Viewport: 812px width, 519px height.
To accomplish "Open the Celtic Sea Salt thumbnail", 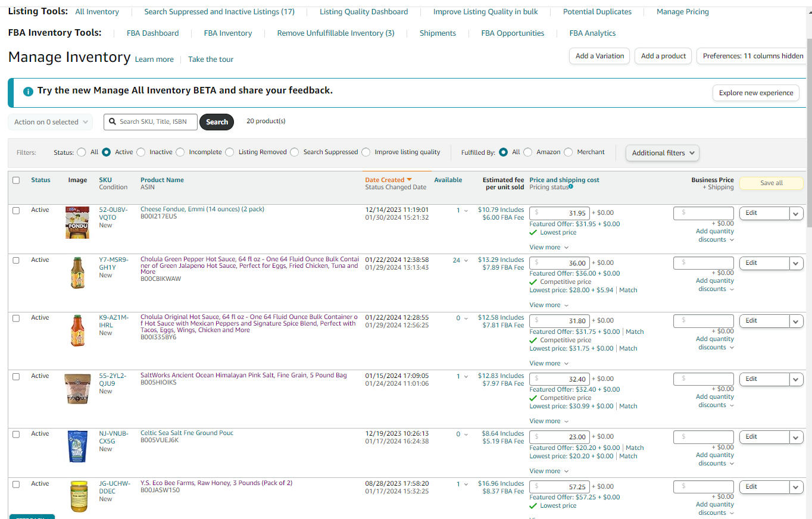I will [x=77, y=446].
